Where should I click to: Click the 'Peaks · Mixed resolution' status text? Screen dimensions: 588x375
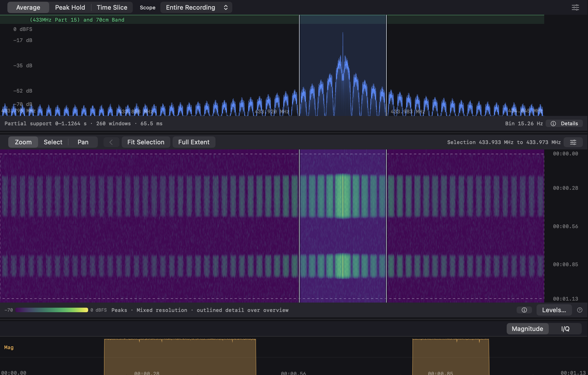[x=149, y=310]
